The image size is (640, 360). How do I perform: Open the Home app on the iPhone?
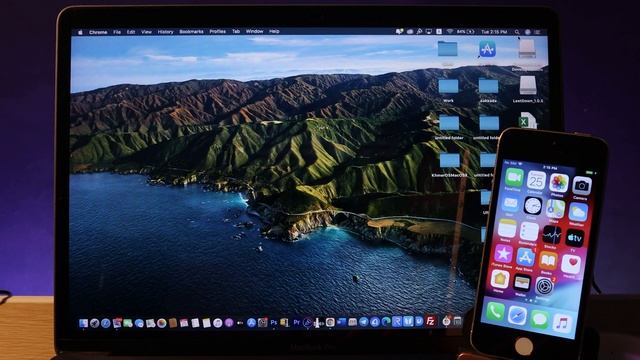pos(500,280)
